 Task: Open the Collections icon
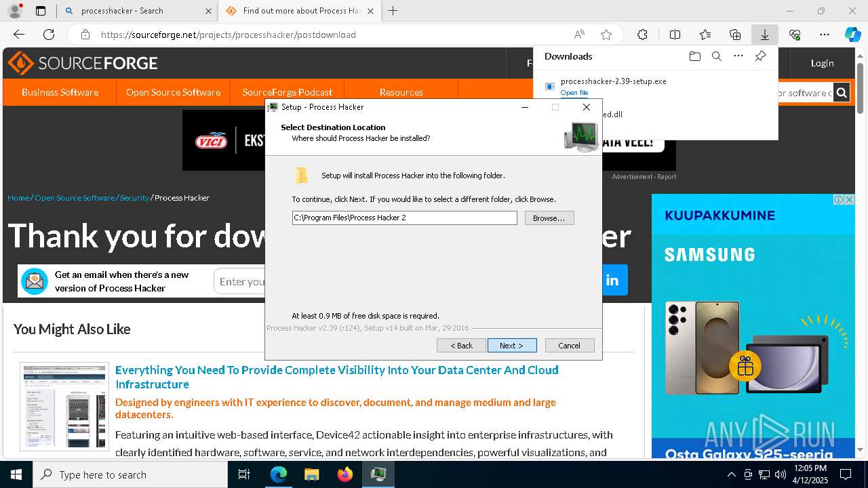pos(735,35)
